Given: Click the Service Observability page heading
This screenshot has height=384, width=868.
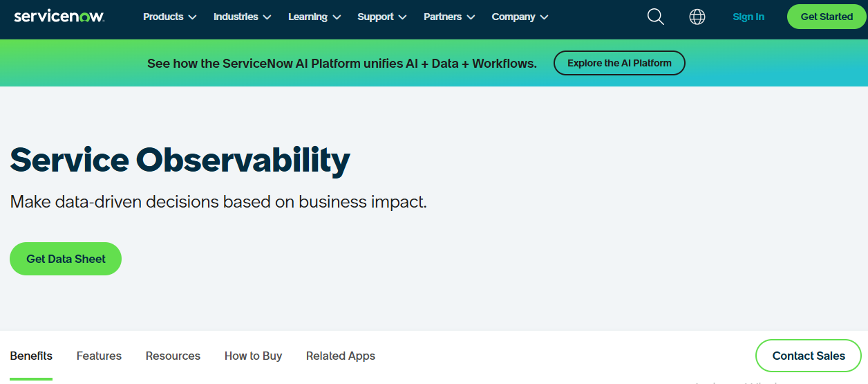Looking at the screenshot, I should pyautogui.click(x=180, y=160).
